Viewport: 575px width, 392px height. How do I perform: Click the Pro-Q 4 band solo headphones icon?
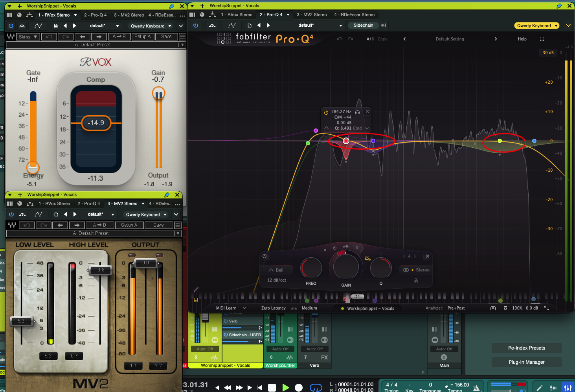point(357,112)
